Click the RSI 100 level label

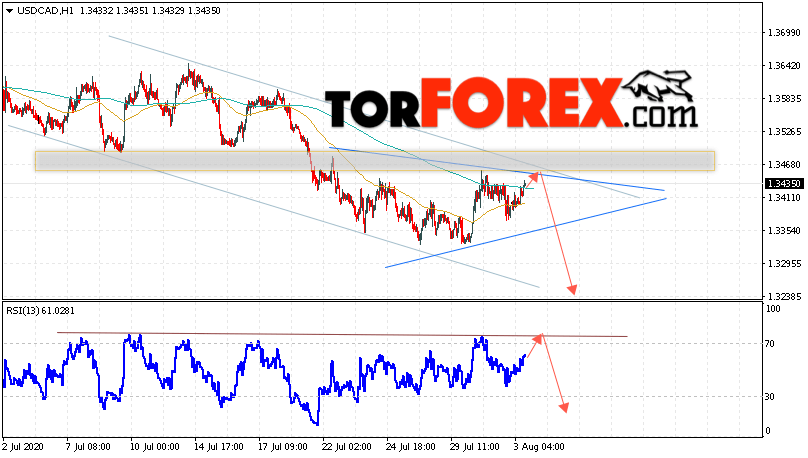pos(773,309)
